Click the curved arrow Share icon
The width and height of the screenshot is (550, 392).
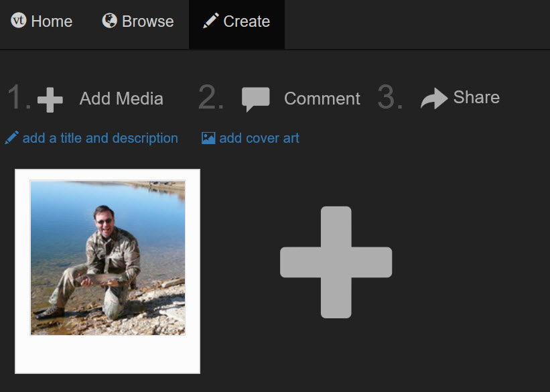pyautogui.click(x=433, y=99)
